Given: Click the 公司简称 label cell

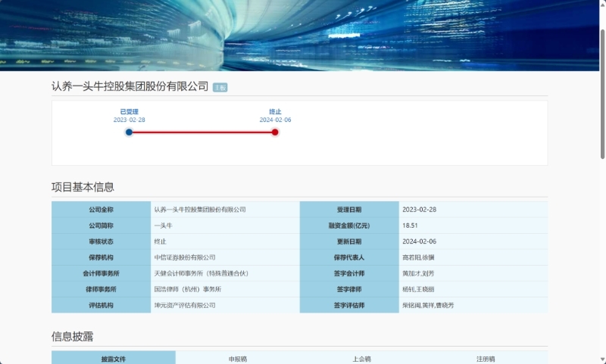Looking at the screenshot, I should 101,226.
